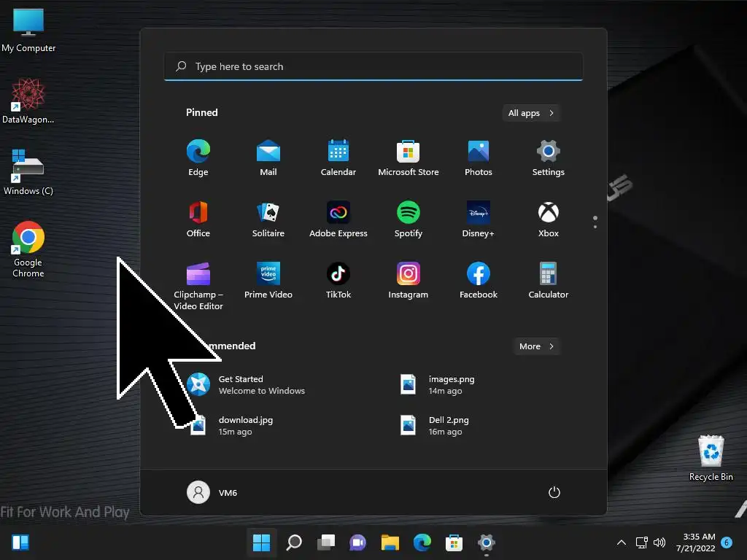
Task: Open clock showing 3:35 AM
Action: 695,542
